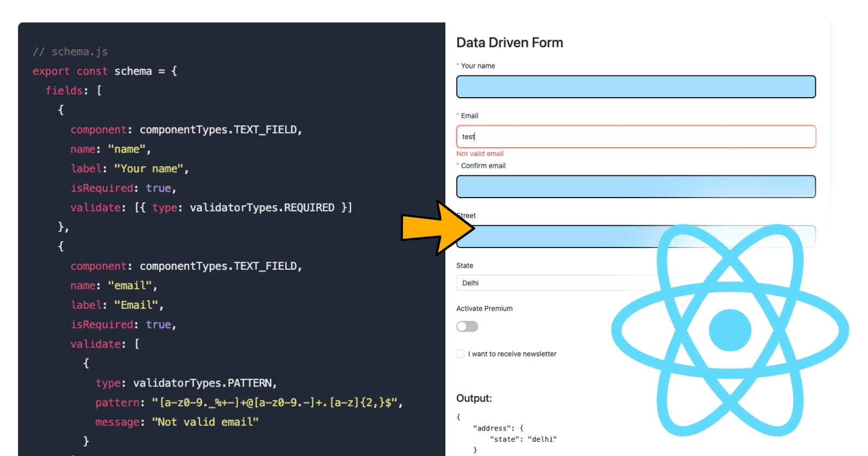Click the email regex pattern string in code
Image resolution: width=868 pixels, height=456 pixels.
click(276, 402)
